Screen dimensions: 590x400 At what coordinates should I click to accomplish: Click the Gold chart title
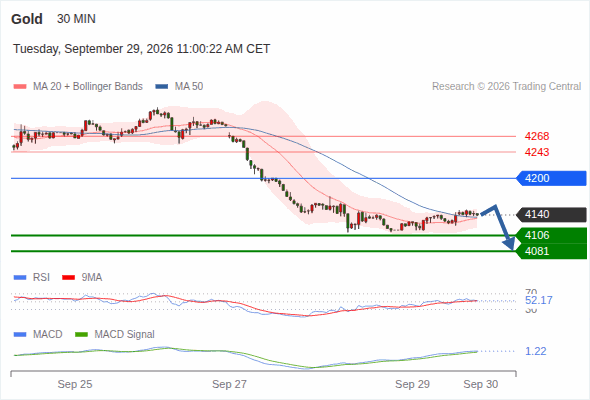click(x=27, y=19)
